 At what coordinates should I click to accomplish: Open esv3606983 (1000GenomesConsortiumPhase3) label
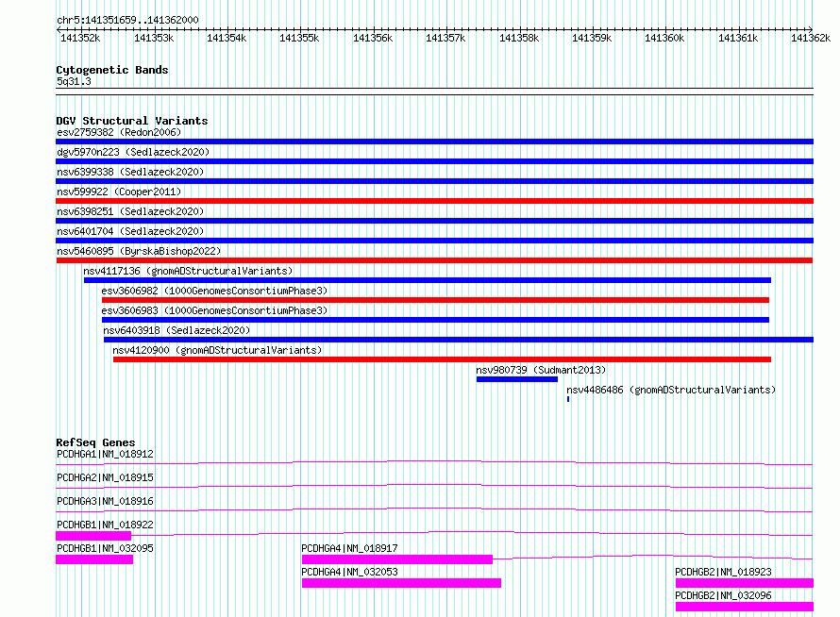click(214, 310)
